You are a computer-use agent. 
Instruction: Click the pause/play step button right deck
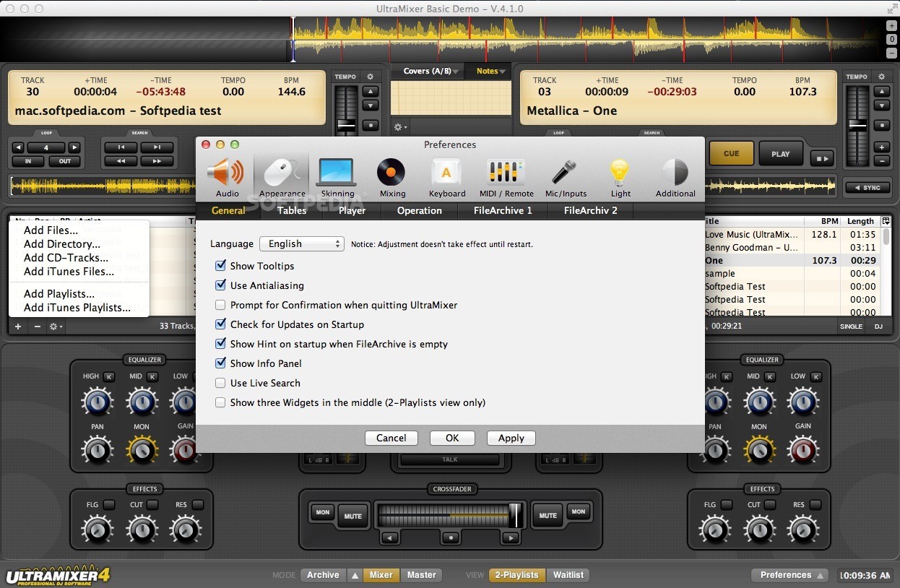coord(821,158)
